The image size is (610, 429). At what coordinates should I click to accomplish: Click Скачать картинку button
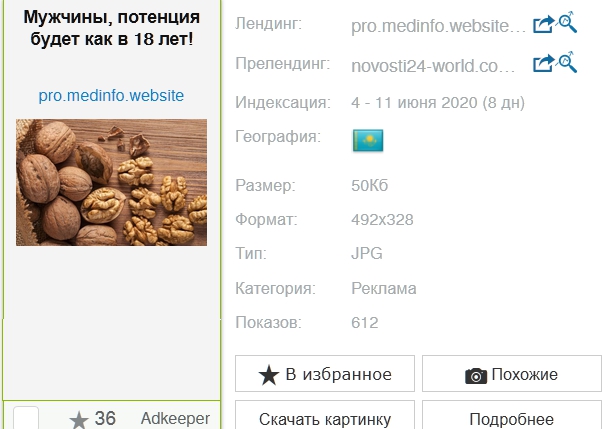(x=325, y=415)
